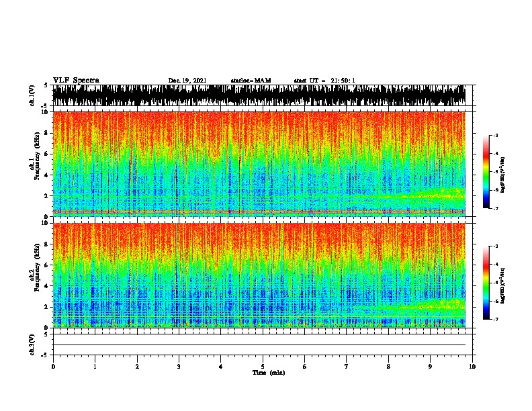Image resolution: width=532 pixels, height=411 pixels.
Task: Click tick label "5" on the Time axis
Action: (x=263, y=367)
